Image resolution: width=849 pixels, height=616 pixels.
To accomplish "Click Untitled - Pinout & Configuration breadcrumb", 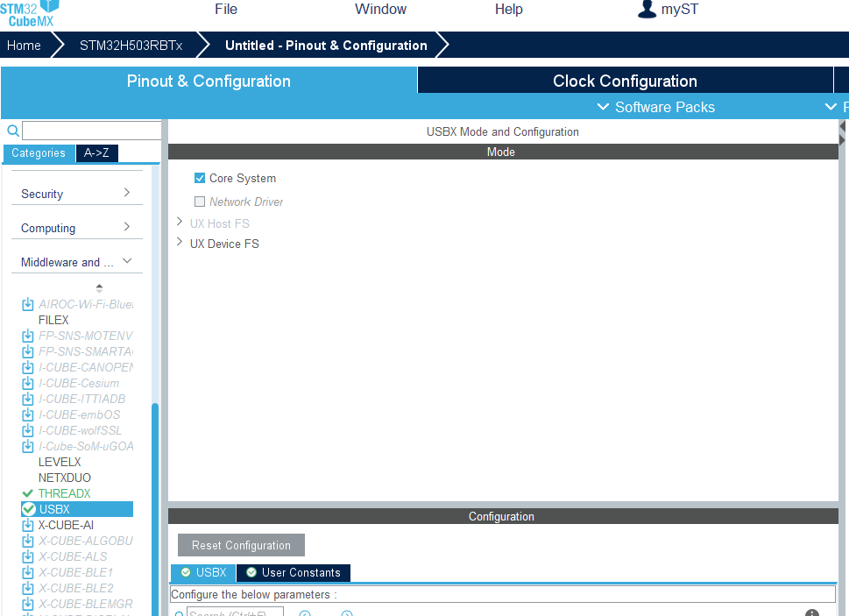I will tap(326, 46).
